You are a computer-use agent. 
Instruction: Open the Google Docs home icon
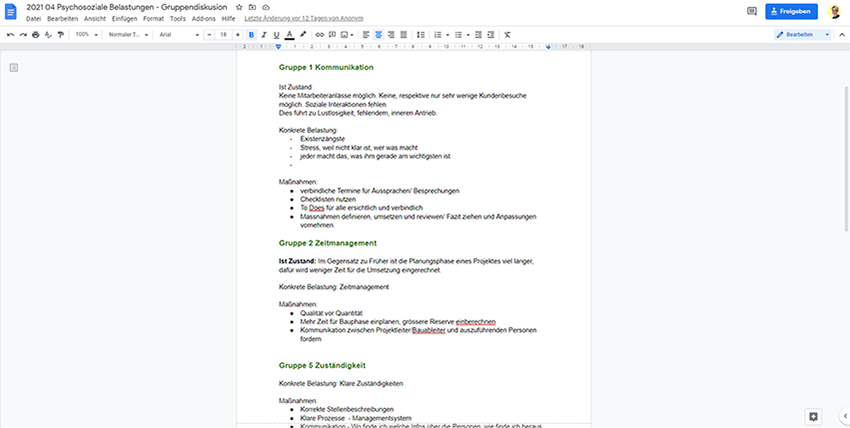(11, 11)
